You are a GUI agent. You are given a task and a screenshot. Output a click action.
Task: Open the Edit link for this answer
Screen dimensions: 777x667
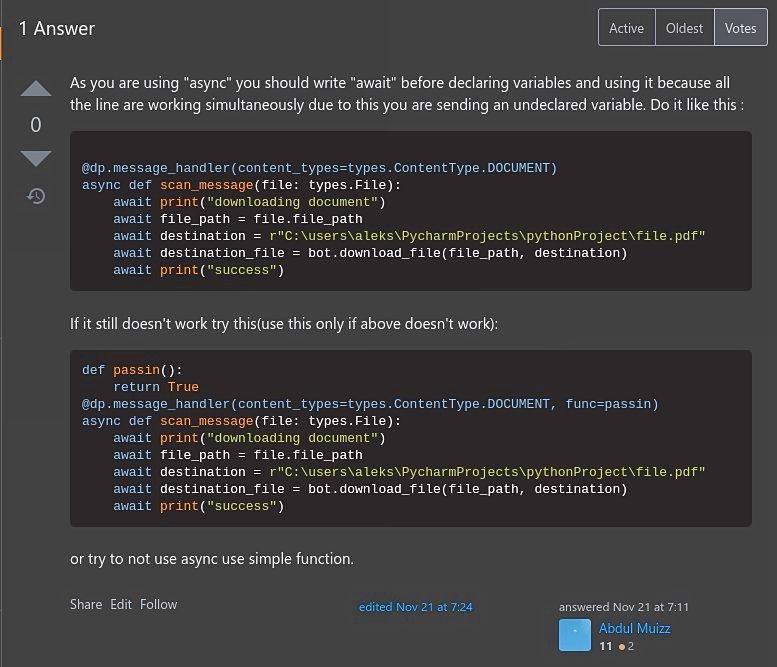tap(121, 604)
